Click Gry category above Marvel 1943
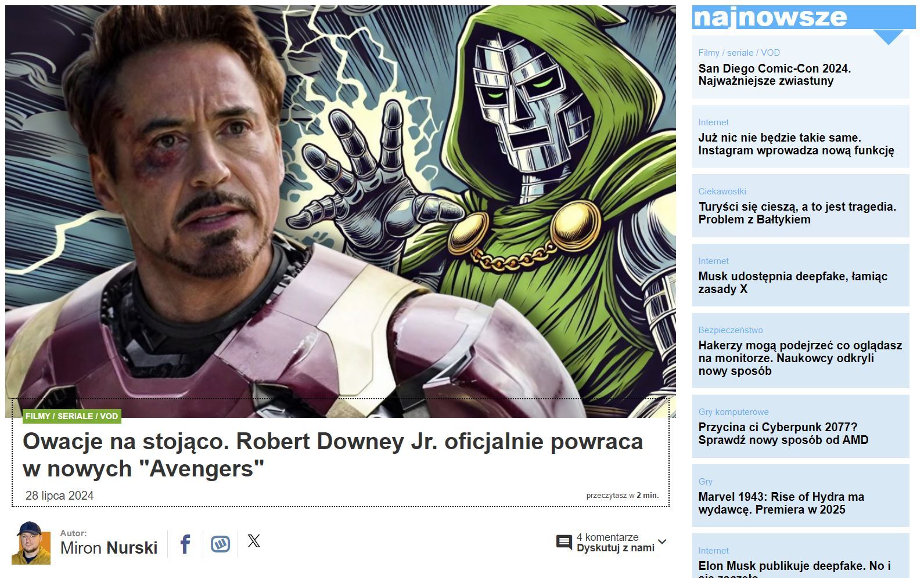 click(x=705, y=482)
